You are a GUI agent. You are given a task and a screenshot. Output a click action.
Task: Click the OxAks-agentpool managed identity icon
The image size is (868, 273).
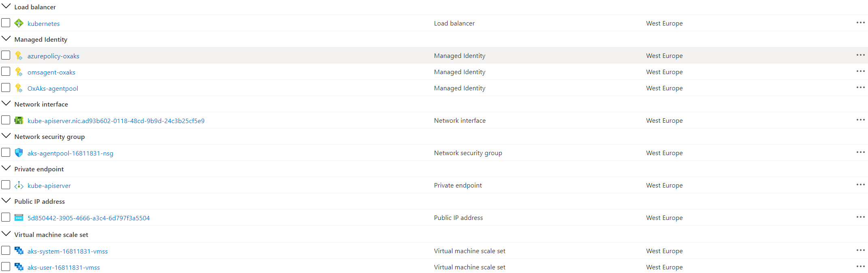19,88
